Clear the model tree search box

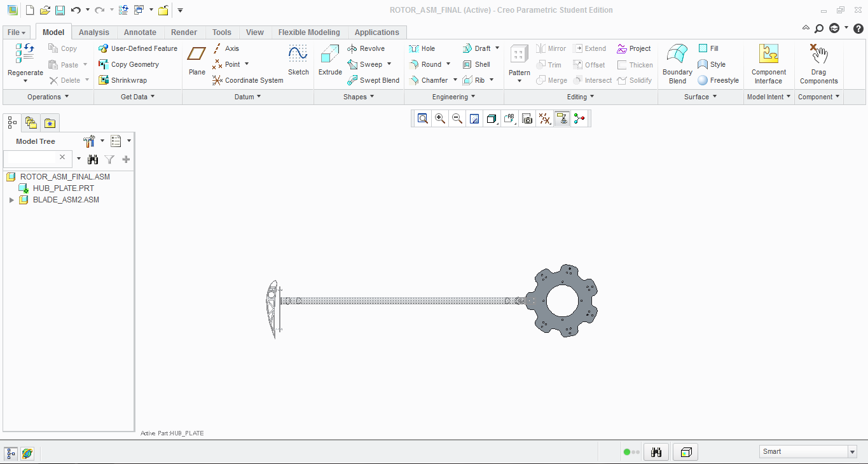point(62,157)
